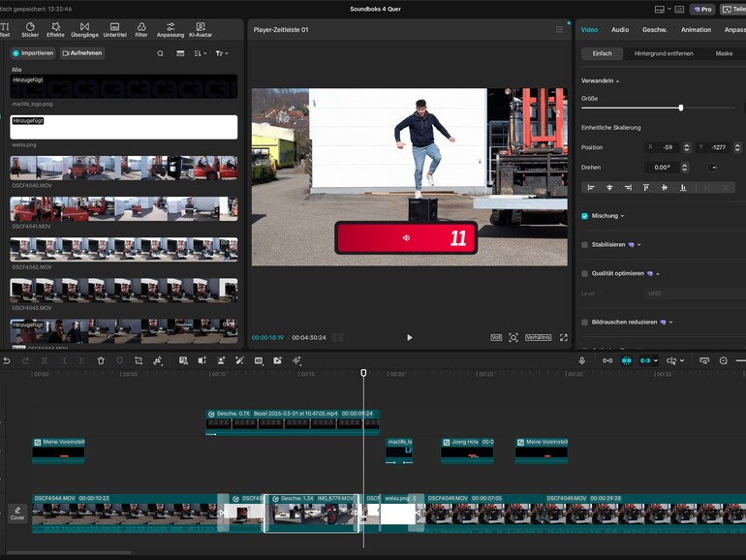Open the Anpassung adjustment panel
Viewport: 746px width, 560px height.
(x=171, y=29)
